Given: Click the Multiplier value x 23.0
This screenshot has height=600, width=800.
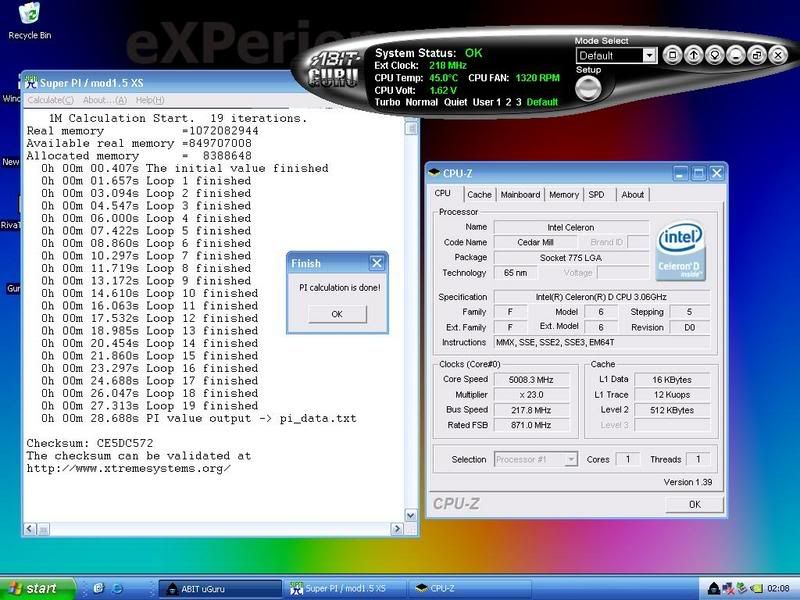Looking at the screenshot, I should tap(531, 394).
